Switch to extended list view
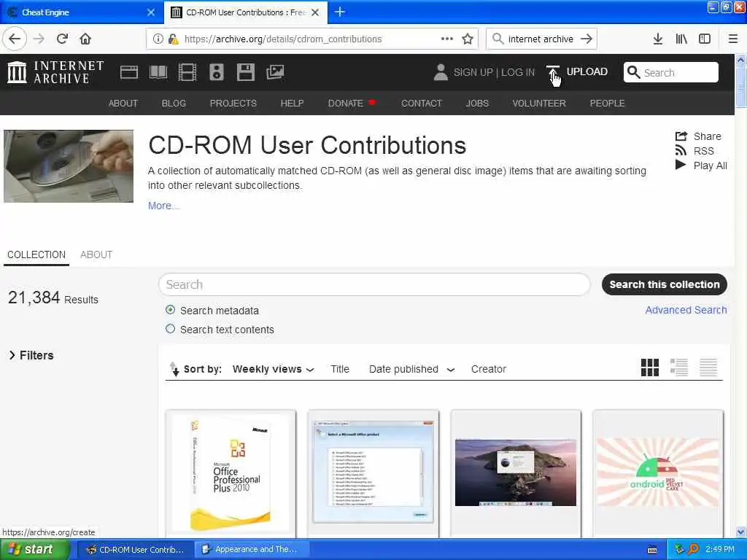Viewport: 747px width, 560px height. point(679,367)
